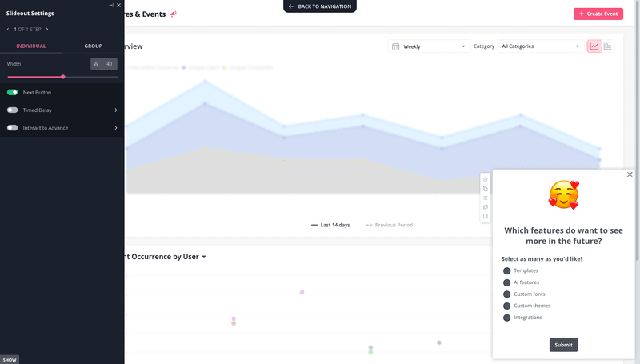Go to the previous step arrow

point(8,29)
